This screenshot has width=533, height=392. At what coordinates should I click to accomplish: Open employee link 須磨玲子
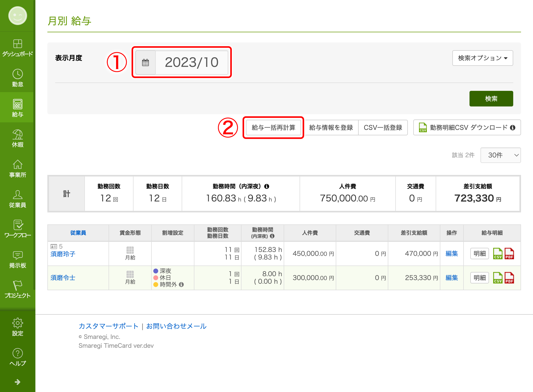point(63,254)
